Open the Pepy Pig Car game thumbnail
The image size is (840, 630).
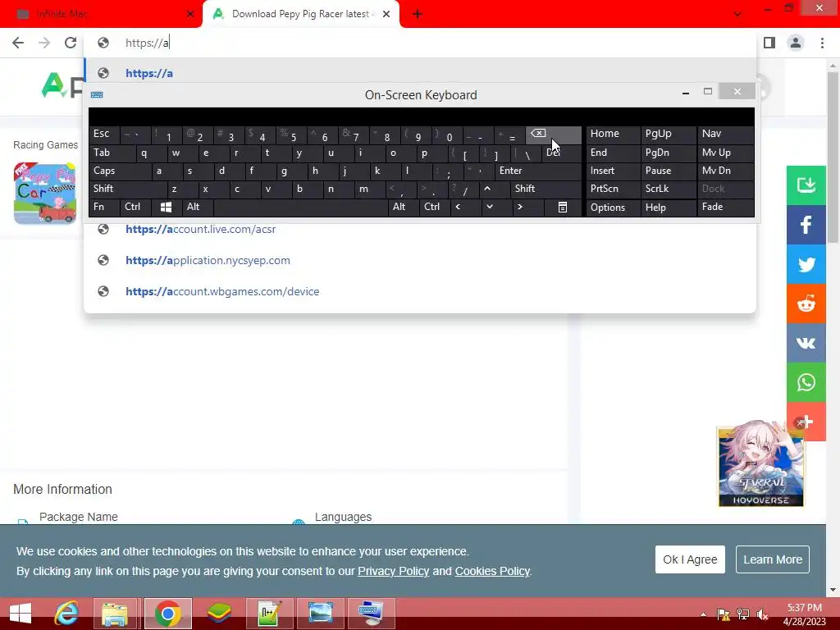pyautogui.click(x=45, y=194)
